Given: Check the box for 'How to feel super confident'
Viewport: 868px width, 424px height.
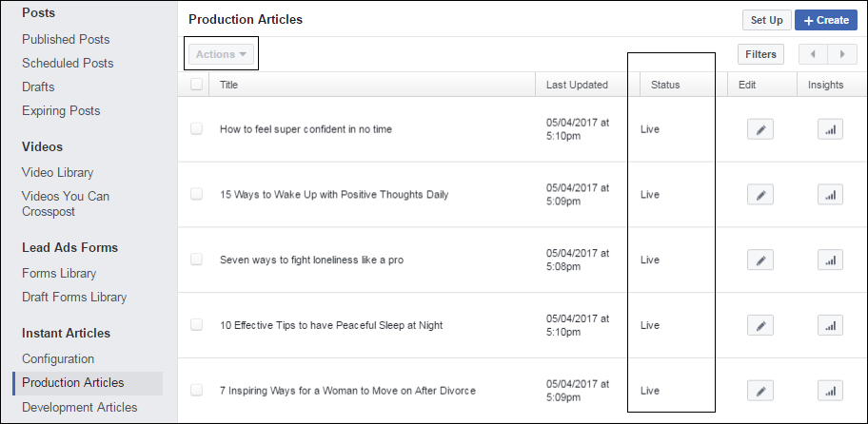Looking at the screenshot, I should point(196,128).
